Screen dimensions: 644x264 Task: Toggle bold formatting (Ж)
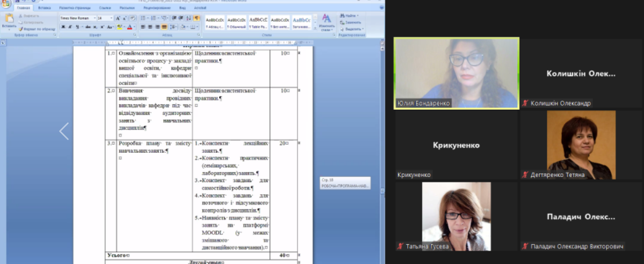click(x=62, y=27)
